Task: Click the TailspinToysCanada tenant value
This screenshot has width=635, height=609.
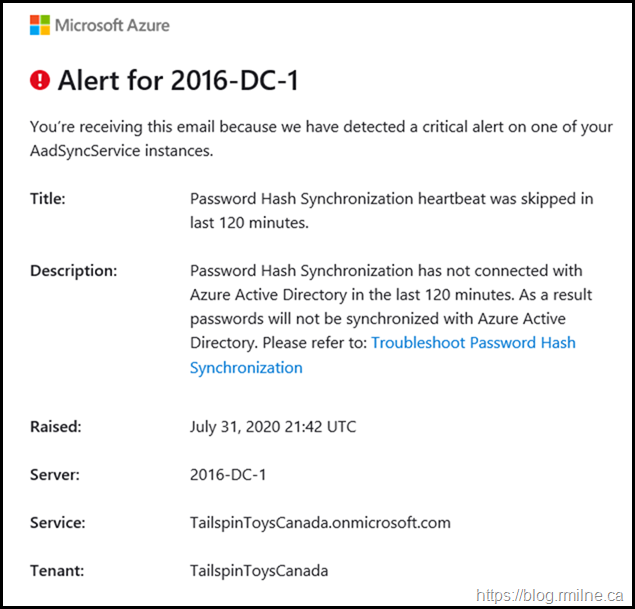Action: (259, 571)
